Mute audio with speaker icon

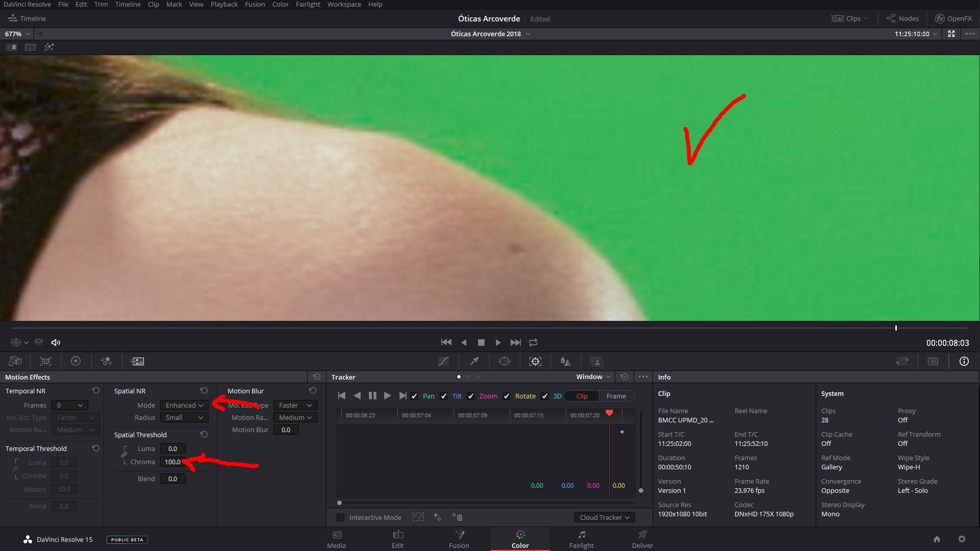[56, 342]
